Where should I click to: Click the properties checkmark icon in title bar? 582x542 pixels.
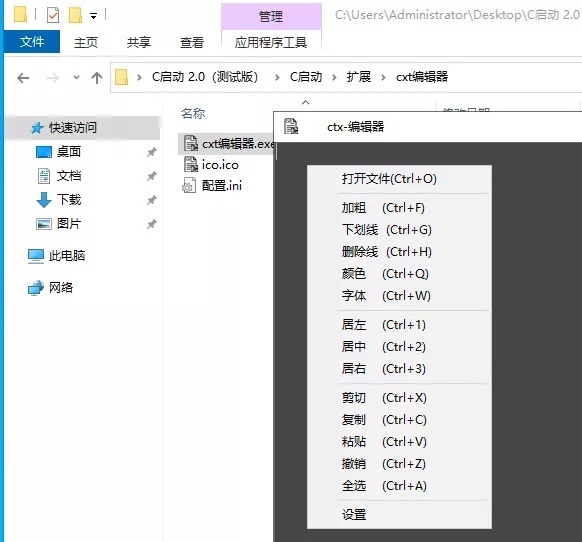53,15
